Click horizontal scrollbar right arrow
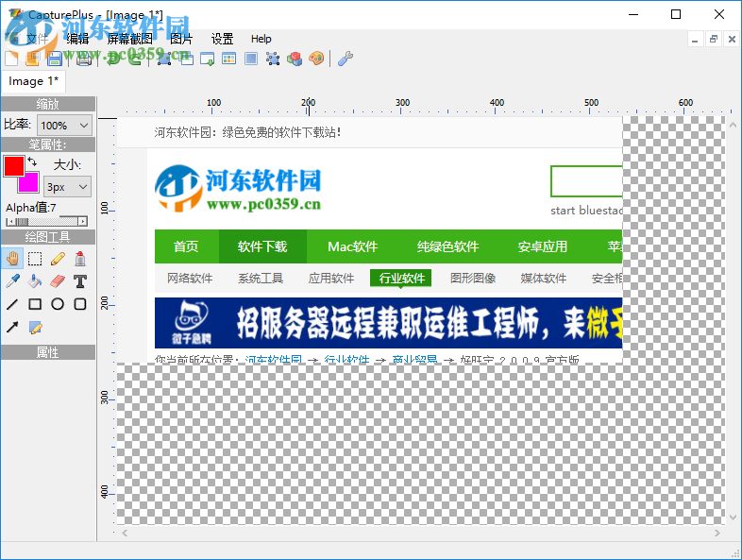The image size is (742, 560). [717, 533]
